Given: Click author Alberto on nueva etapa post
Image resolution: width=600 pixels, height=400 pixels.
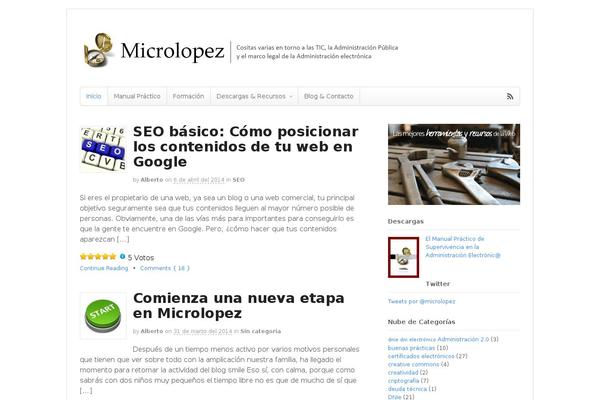Looking at the screenshot, I should [152, 331].
